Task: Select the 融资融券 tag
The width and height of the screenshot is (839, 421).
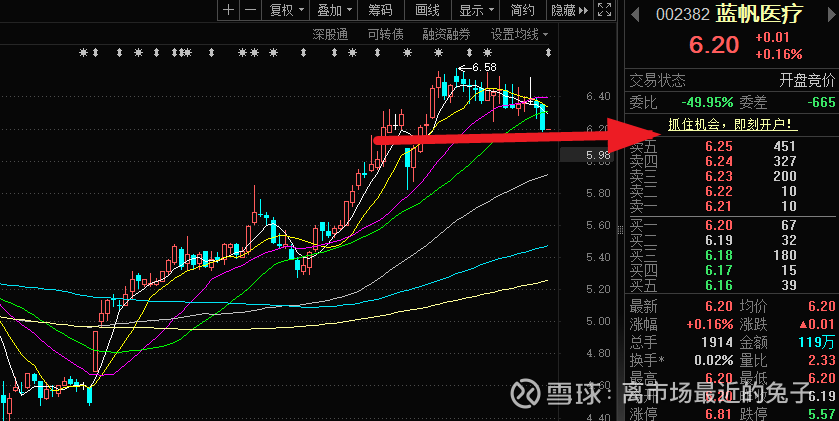Action: click(x=446, y=35)
